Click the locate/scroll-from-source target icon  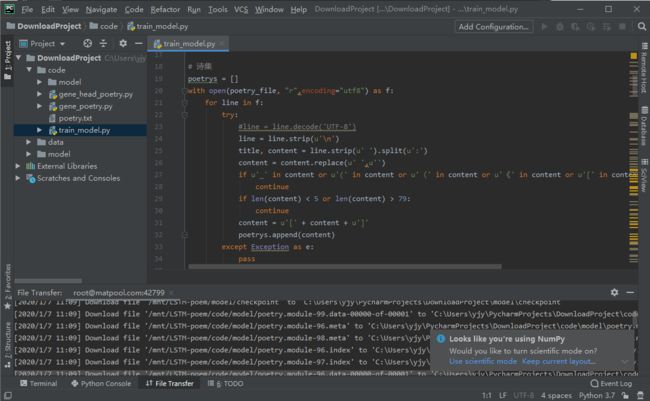tap(87, 43)
